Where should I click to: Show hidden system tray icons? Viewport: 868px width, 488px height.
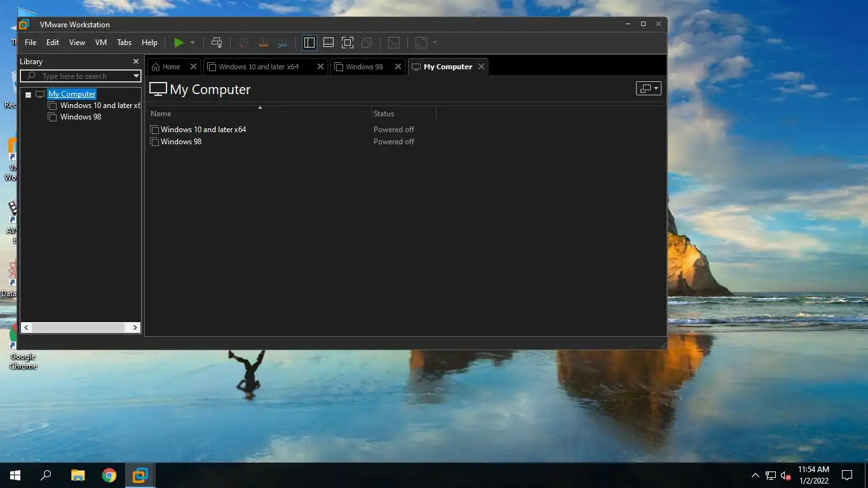pyautogui.click(x=755, y=475)
